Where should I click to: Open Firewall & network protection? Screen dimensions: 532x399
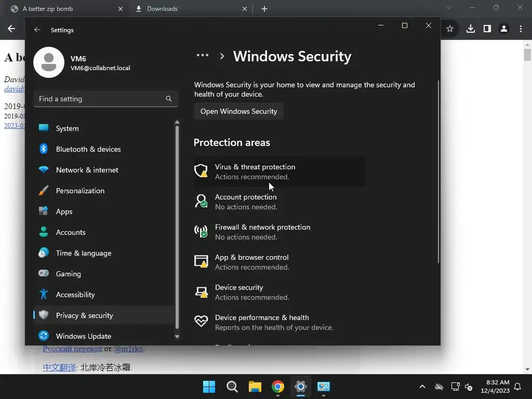tap(280, 232)
